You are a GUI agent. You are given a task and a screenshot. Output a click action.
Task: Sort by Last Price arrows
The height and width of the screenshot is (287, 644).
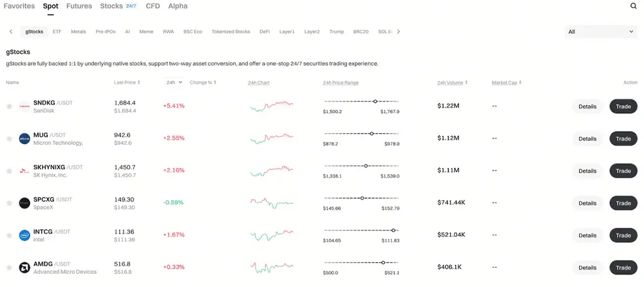tap(139, 82)
